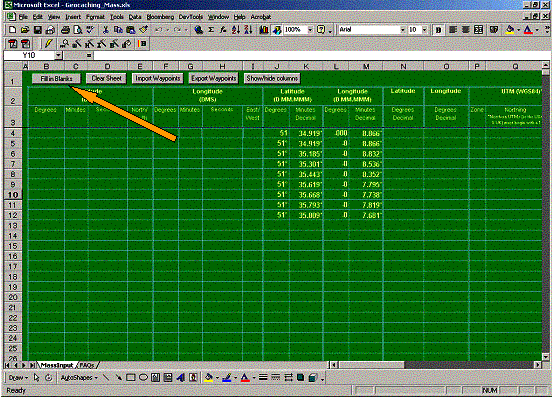Expand the font size 10 dropdown
The height and width of the screenshot is (399, 552).
(424, 30)
